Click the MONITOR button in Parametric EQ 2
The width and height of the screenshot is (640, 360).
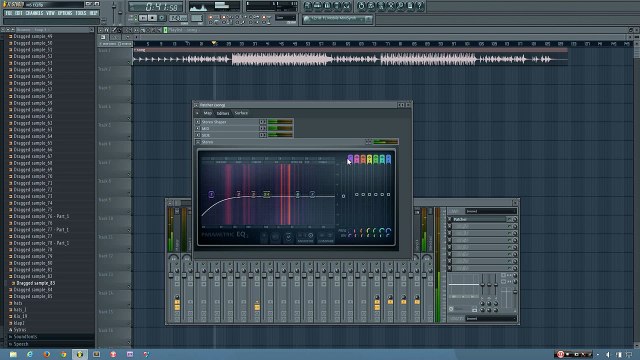pos(306,238)
